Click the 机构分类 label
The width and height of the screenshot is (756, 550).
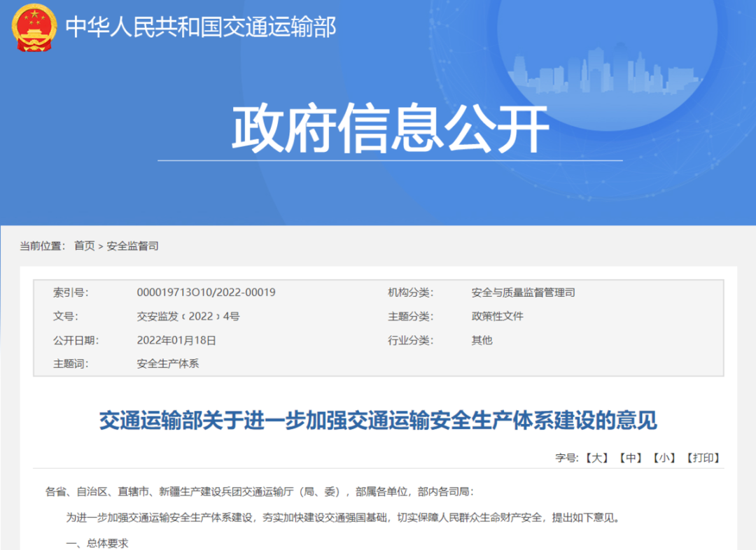tap(411, 292)
